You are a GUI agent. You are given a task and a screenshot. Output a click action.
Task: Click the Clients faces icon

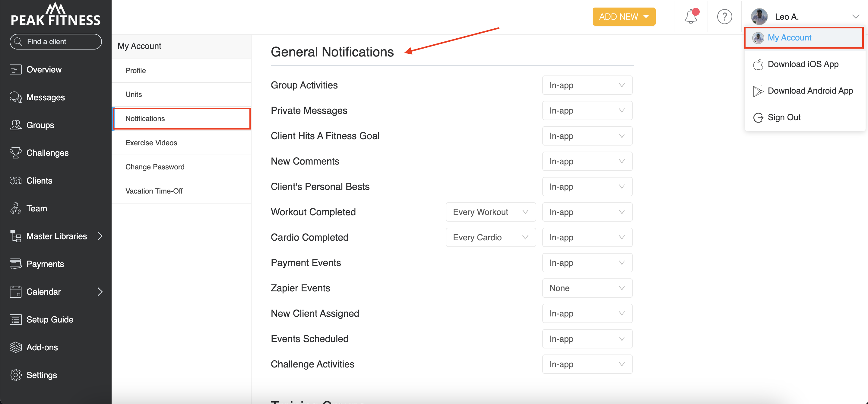pyautogui.click(x=15, y=181)
